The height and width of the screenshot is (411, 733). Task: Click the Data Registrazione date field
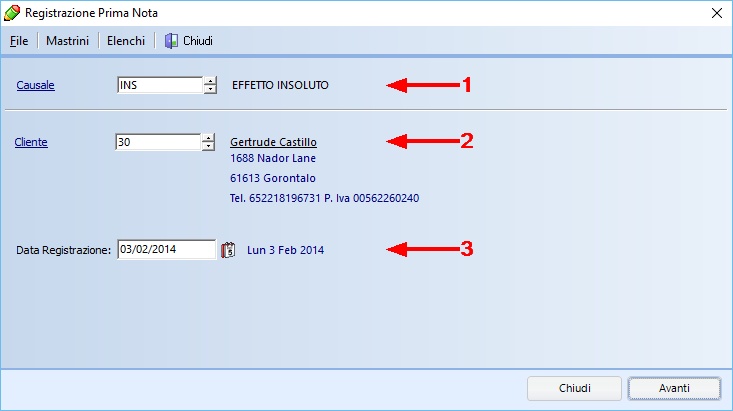point(165,250)
